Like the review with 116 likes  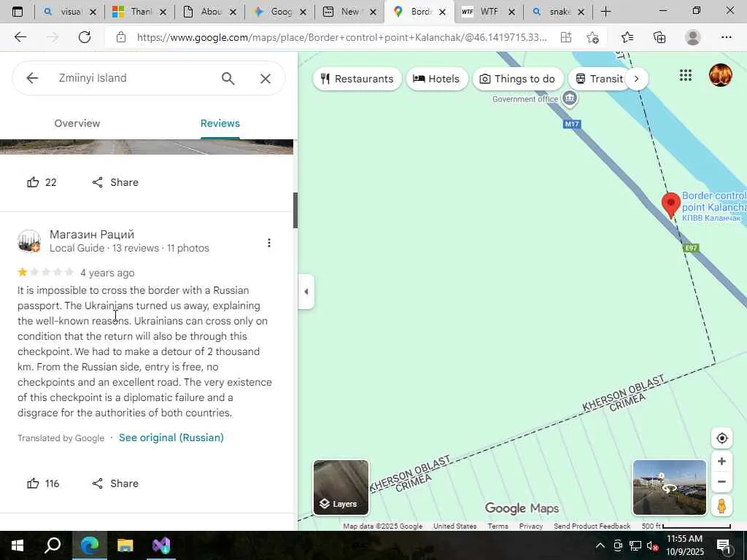click(x=43, y=484)
